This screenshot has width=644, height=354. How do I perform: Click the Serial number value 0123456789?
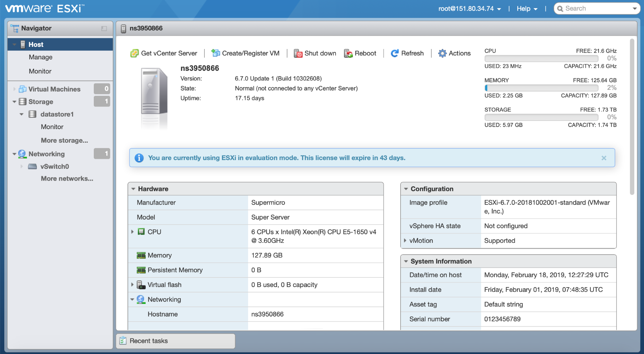tap(502, 319)
